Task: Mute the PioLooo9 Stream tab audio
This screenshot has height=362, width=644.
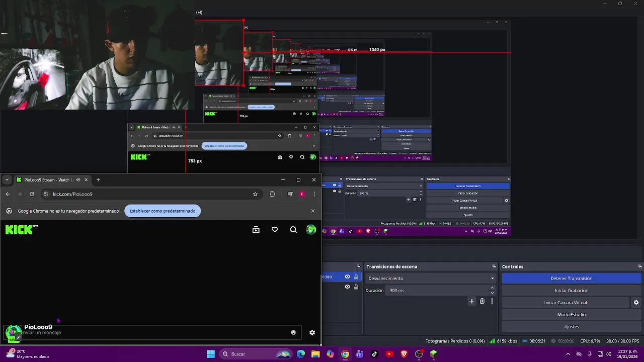Action: click(78, 179)
